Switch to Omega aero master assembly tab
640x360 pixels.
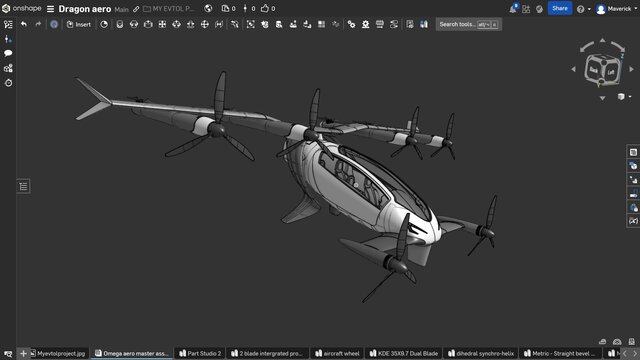click(132, 353)
